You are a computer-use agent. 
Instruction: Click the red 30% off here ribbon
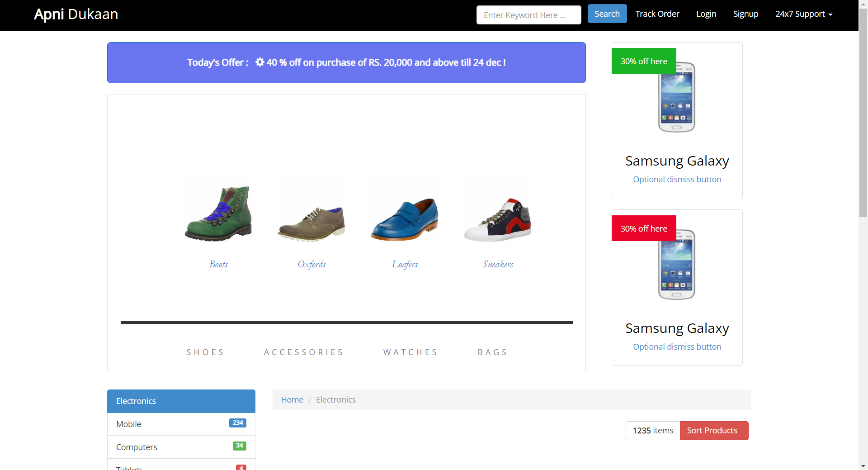click(644, 228)
